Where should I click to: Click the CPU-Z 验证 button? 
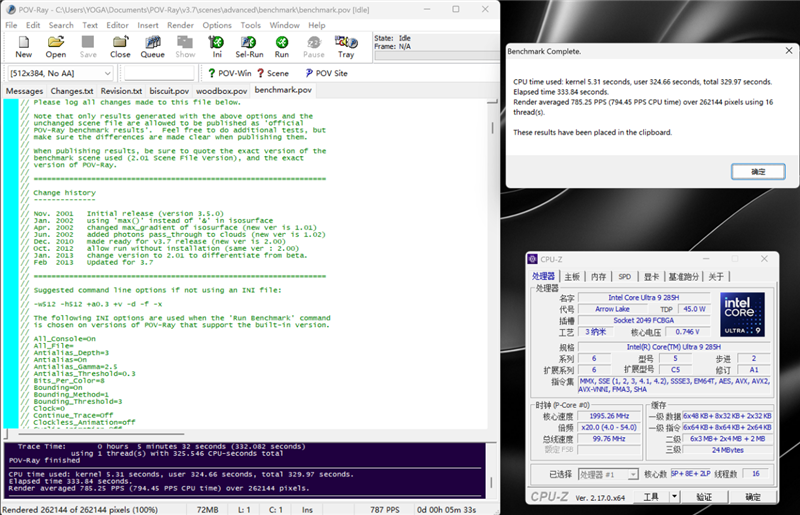point(704,497)
